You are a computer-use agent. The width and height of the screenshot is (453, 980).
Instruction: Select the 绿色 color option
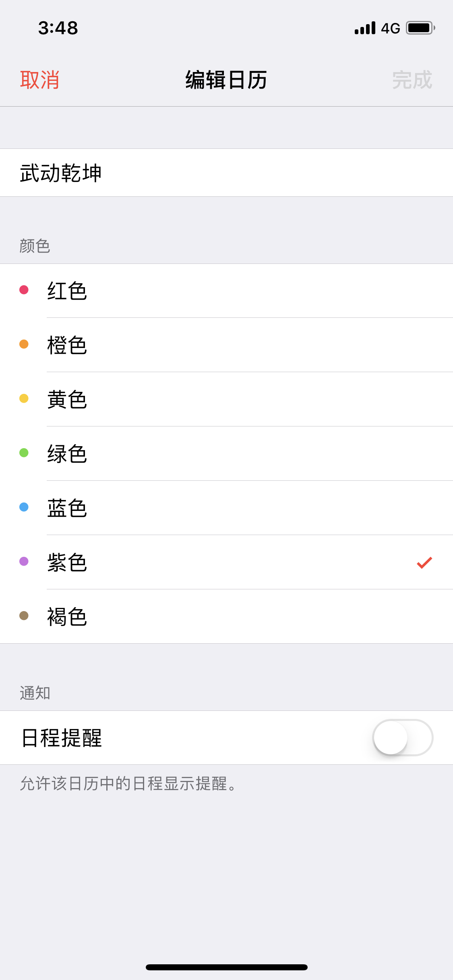click(x=67, y=454)
